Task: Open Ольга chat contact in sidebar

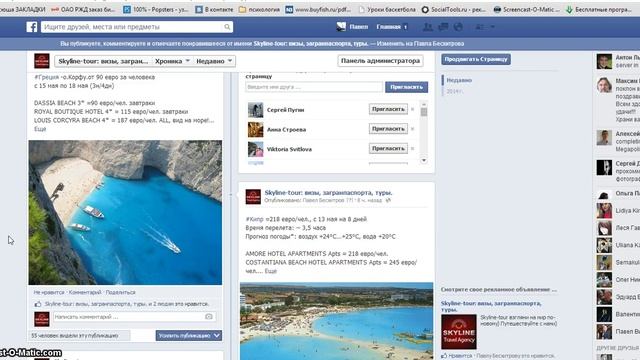Action: [618, 193]
